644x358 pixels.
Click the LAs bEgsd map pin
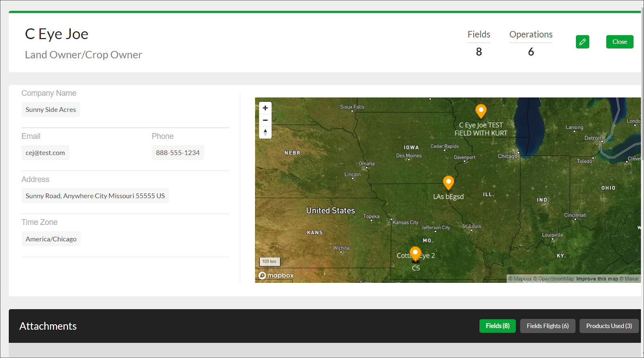[448, 183]
